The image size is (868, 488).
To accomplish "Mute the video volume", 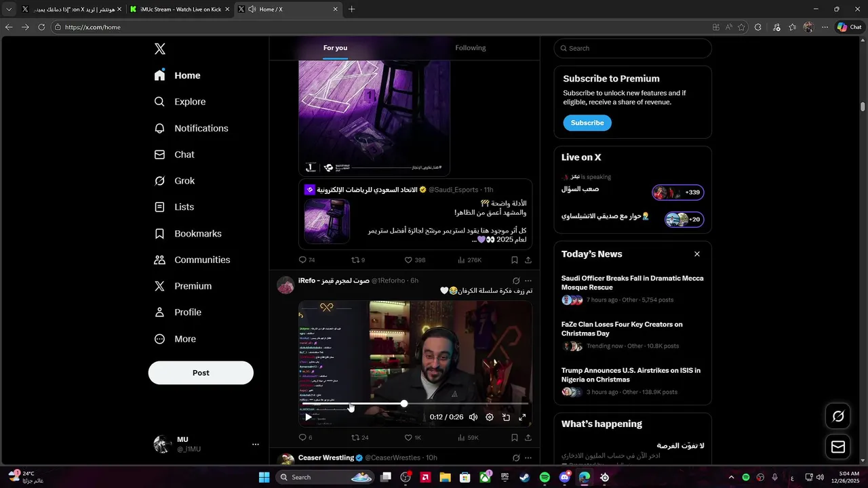I will click(x=473, y=418).
